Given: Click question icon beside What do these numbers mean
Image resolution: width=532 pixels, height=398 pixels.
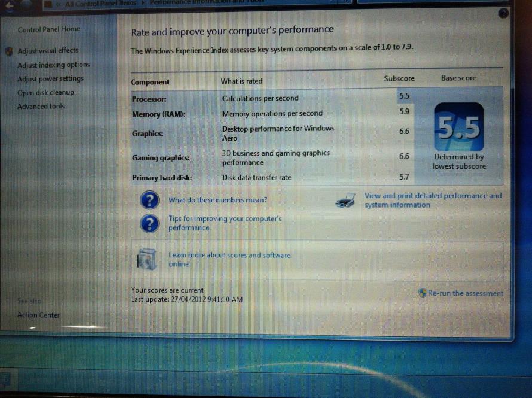Looking at the screenshot, I should coord(149,200).
